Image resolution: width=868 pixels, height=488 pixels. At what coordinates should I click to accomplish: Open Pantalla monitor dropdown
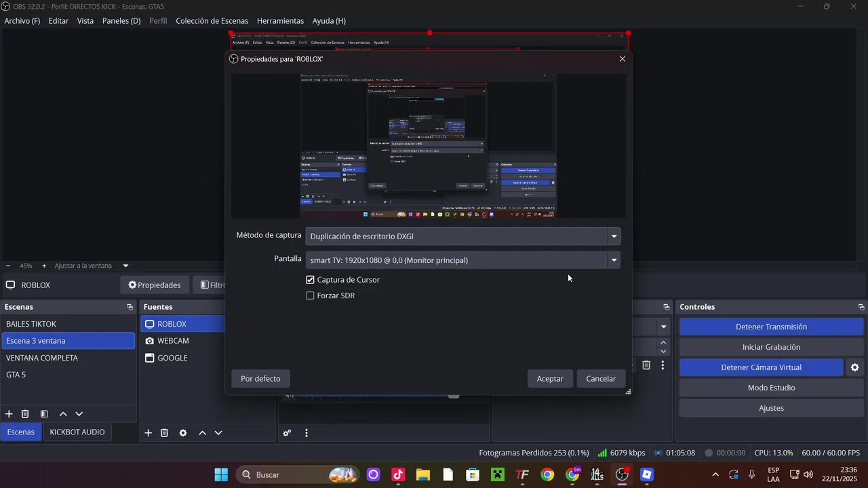click(463, 260)
